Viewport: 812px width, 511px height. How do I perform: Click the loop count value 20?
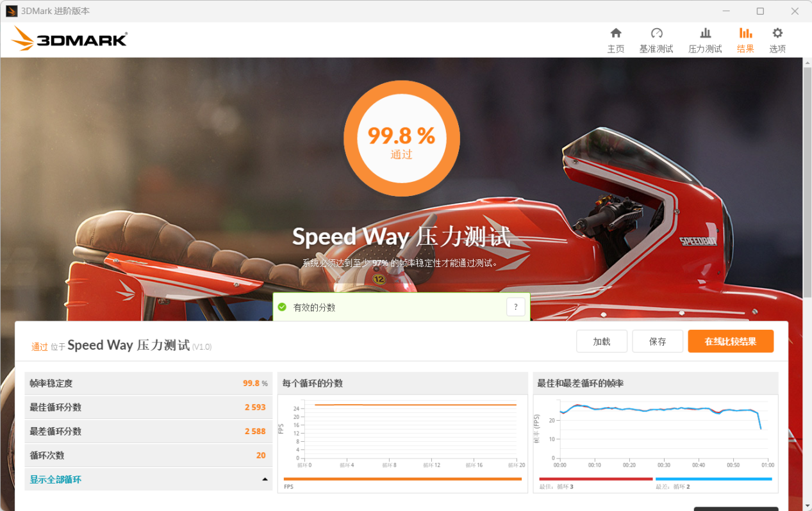261,455
